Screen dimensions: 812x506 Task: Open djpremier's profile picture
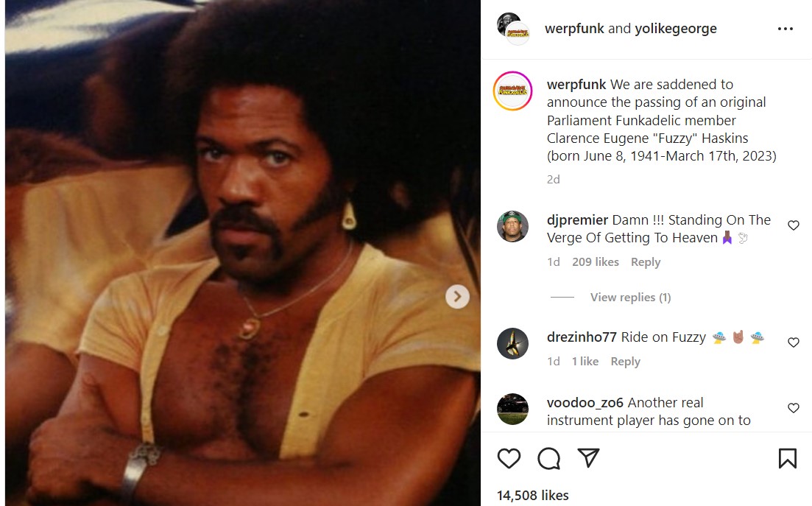pos(512,226)
